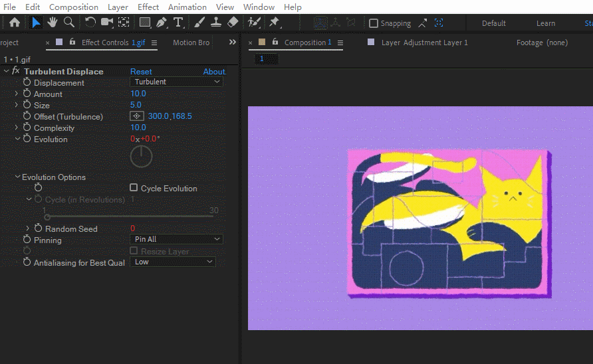Open the File menu
The image size is (593, 364).
point(9,7)
